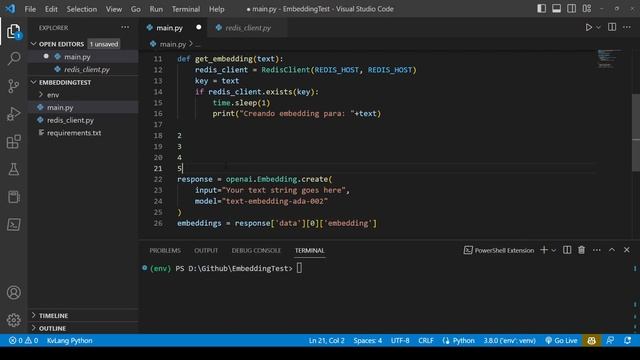Maximize panel size with chevron up
640x360 pixels.
[x=612, y=250]
